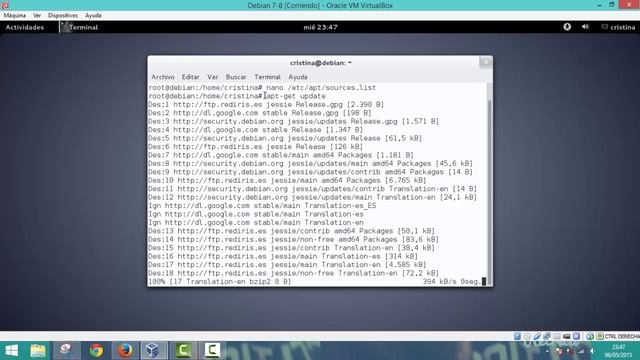Click VirtualBox virtualization features status icon
640x360 pixels.
(x=576, y=336)
